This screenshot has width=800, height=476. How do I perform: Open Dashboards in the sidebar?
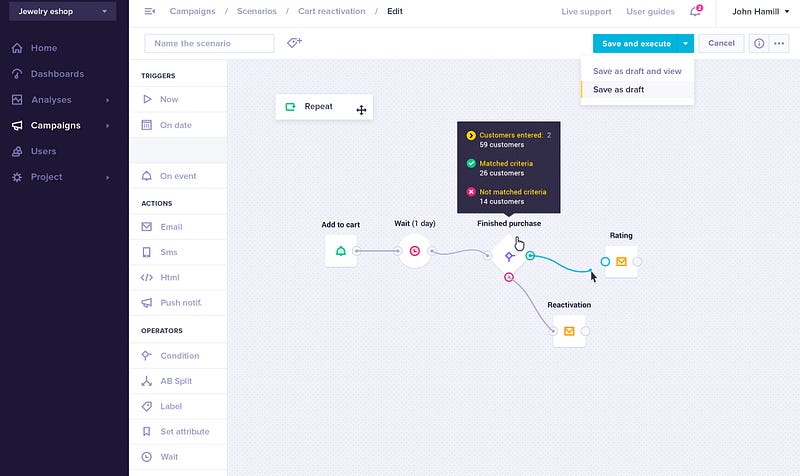(x=58, y=74)
